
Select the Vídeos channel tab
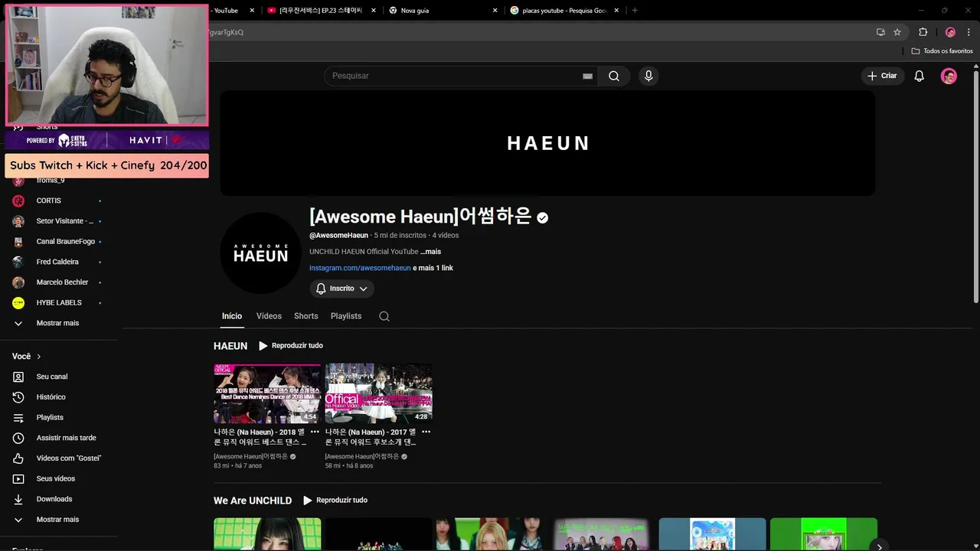click(269, 316)
